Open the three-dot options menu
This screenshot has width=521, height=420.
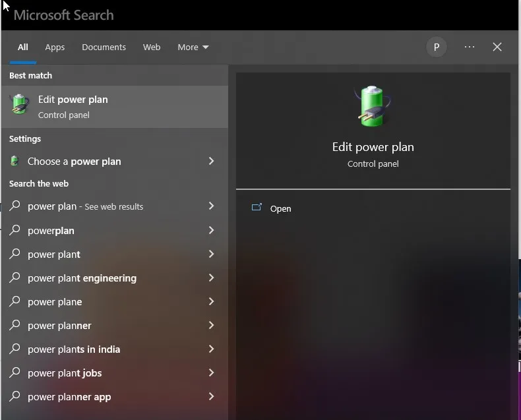(469, 47)
